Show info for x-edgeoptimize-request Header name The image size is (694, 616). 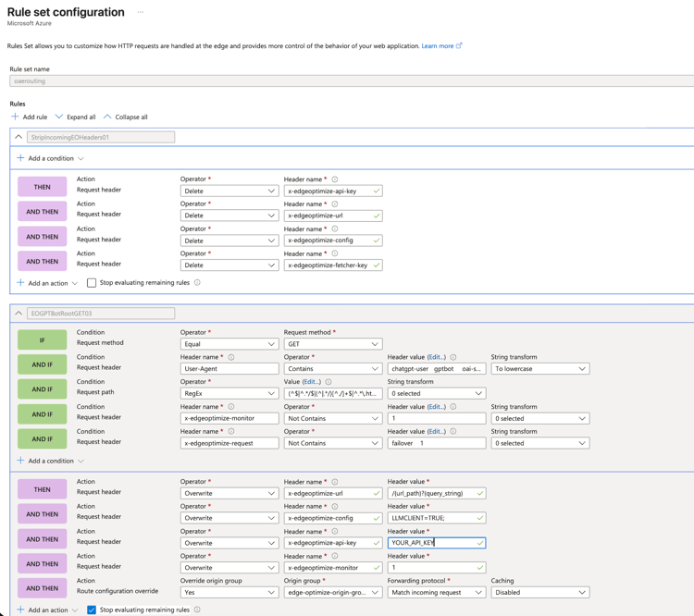[231, 431]
